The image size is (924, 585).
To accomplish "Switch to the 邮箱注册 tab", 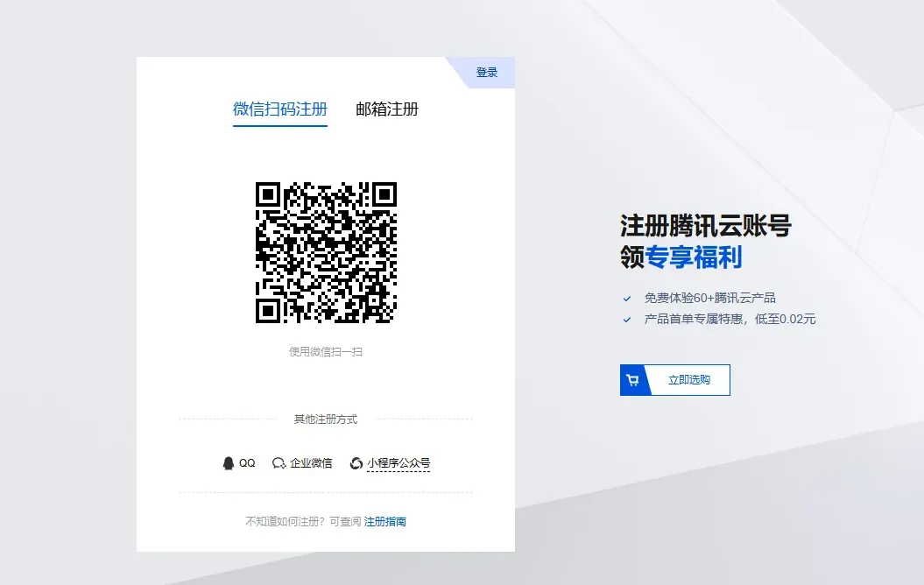I will (x=387, y=109).
